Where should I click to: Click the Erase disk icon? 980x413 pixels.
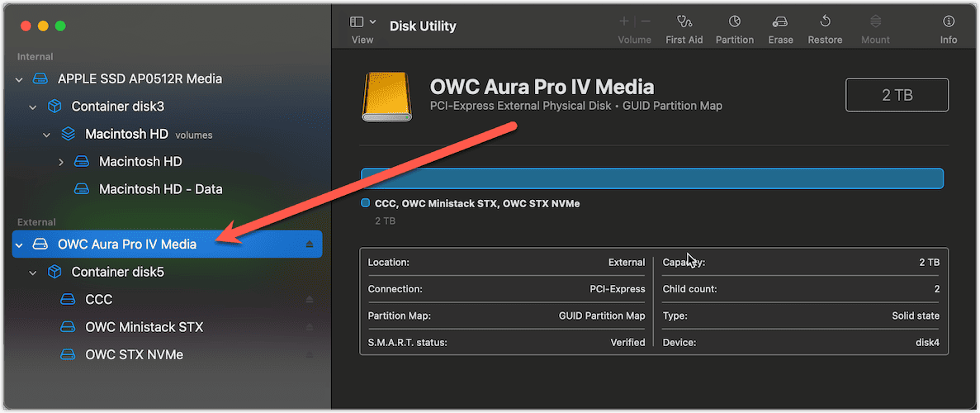click(x=779, y=22)
